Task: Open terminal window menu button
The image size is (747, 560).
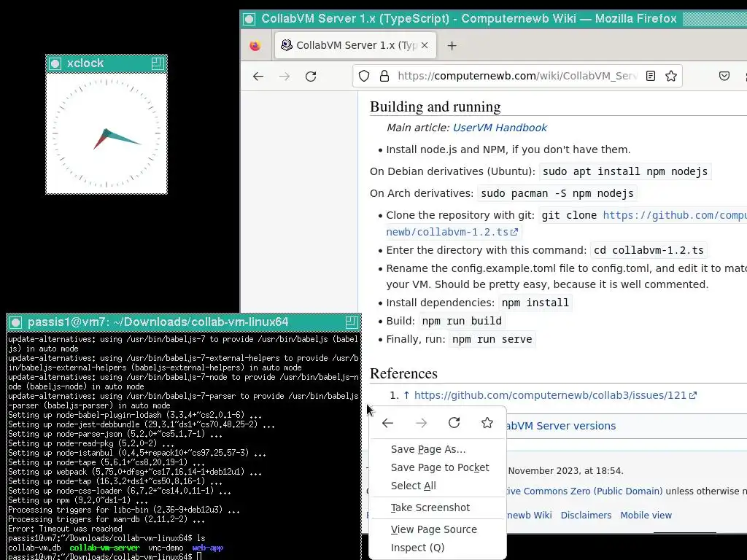Action: [16, 322]
